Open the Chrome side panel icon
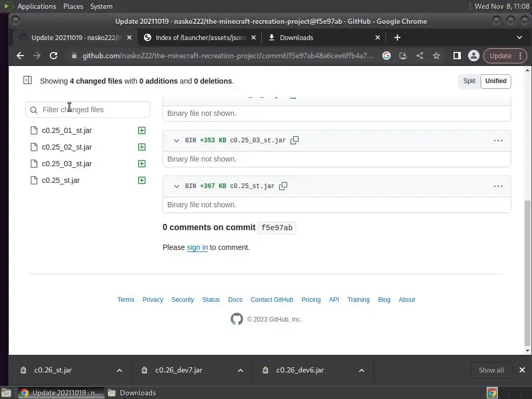The height and width of the screenshot is (399, 532). 457,56
